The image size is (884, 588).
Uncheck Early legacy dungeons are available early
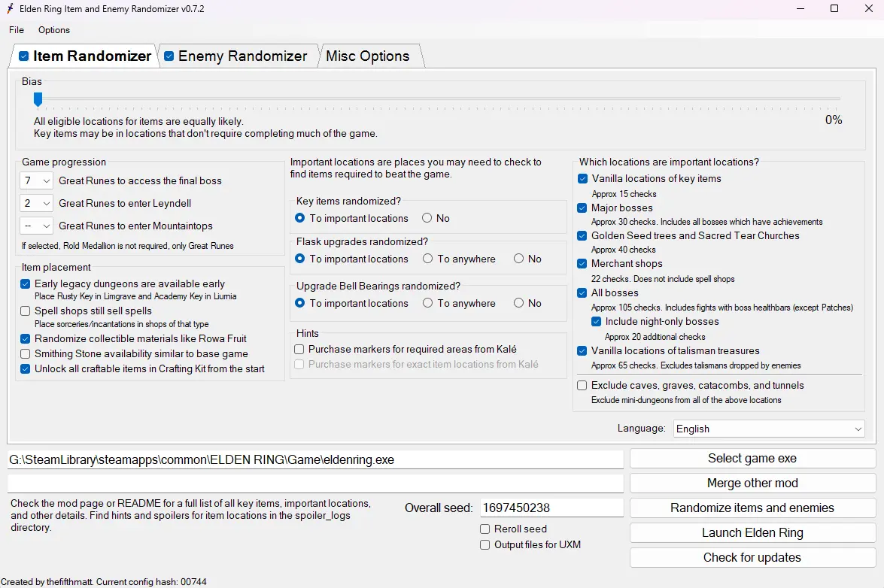point(26,284)
